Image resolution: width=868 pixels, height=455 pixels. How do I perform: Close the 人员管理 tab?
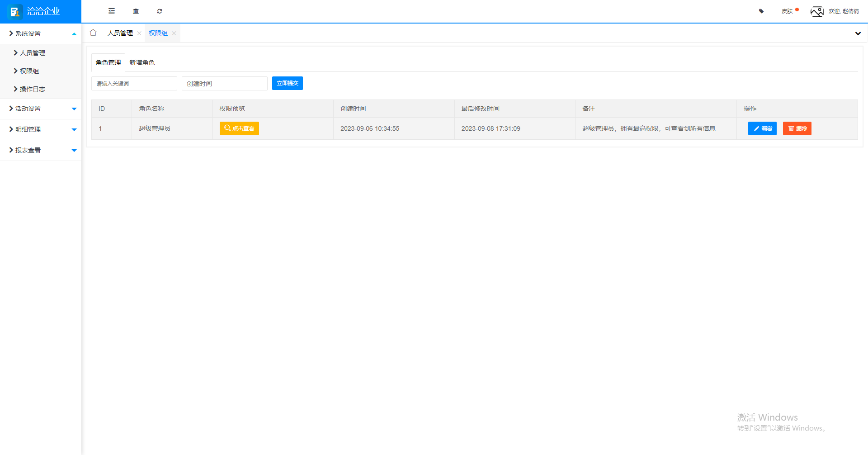(x=139, y=33)
